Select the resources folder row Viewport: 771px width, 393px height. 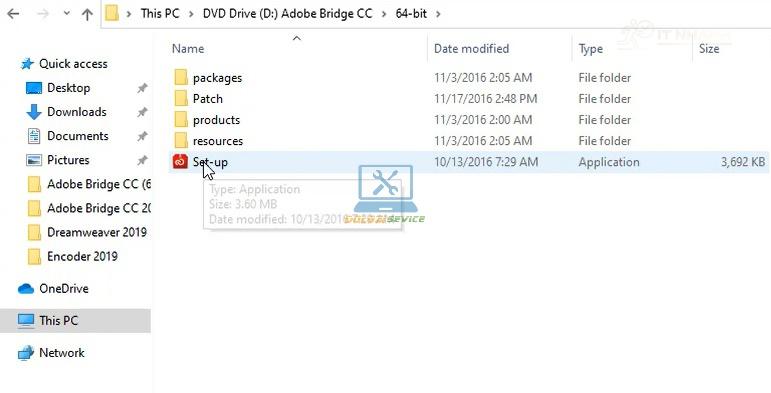click(x=469, y=141)
